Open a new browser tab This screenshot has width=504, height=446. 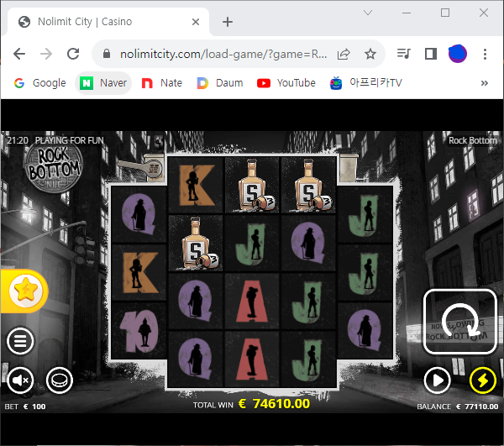pos(228,22)
